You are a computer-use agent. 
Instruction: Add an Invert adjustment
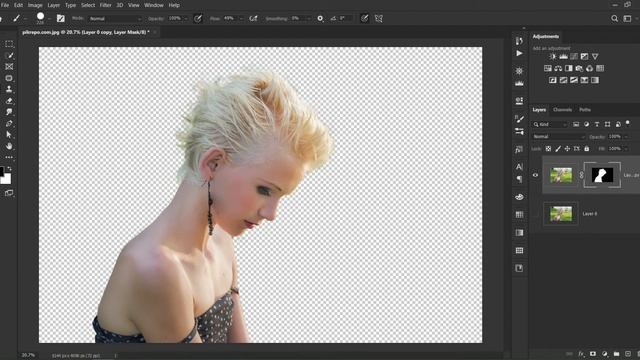pyautogui.click(x=553, y=80)
